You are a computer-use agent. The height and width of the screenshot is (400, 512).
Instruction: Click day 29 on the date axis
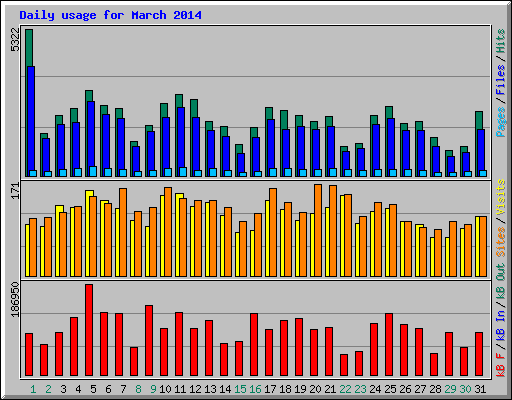click(x=450, y=389)
